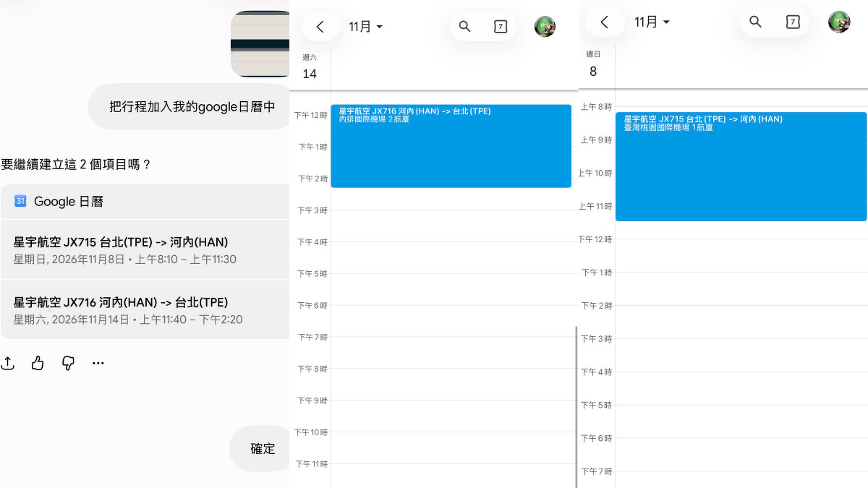This screenshot has width=868, height=488.
Task: Open the blue JX715 calendar event block
Action: 741,166
